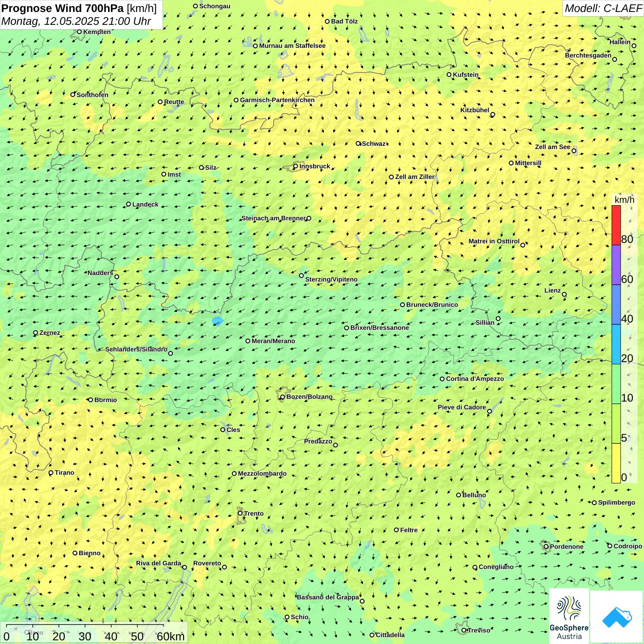Screen dimensions: 644x644
Task: Click the Tirano location marker
Action: click(x=51, y=472)
